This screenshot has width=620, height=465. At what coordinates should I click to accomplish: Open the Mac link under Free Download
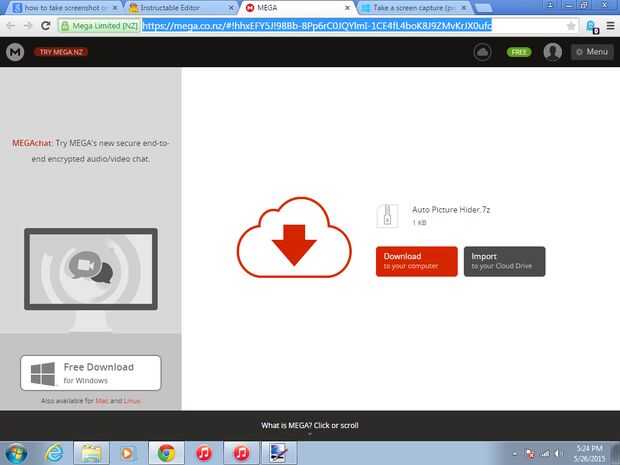pos(102,401)
